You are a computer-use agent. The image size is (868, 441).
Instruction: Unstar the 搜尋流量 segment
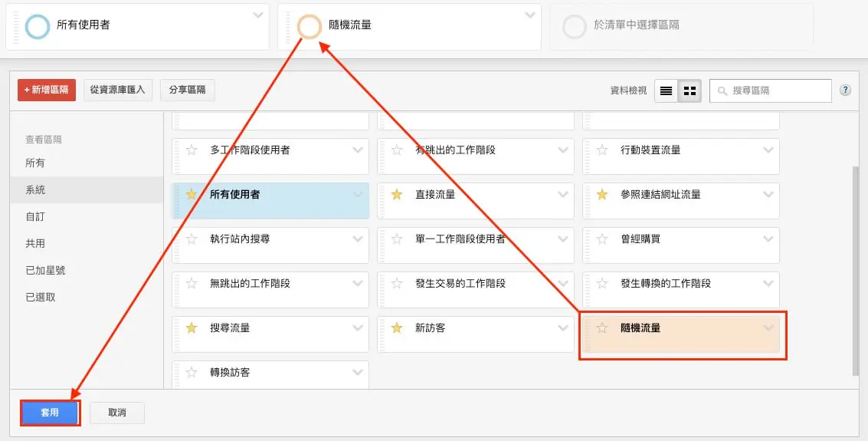click(192, 328)
